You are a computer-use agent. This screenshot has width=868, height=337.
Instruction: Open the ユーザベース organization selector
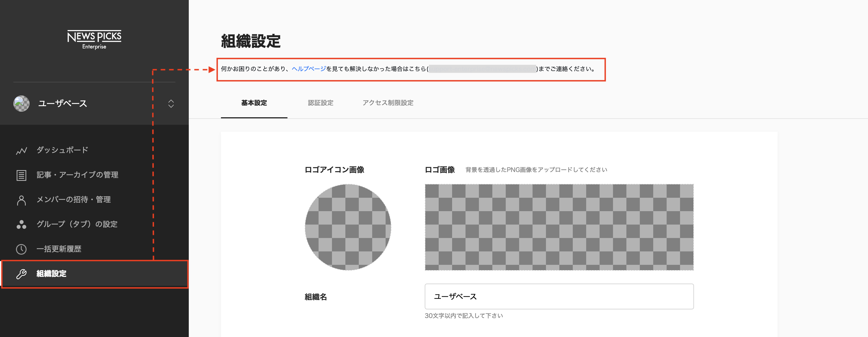(62, 104)
